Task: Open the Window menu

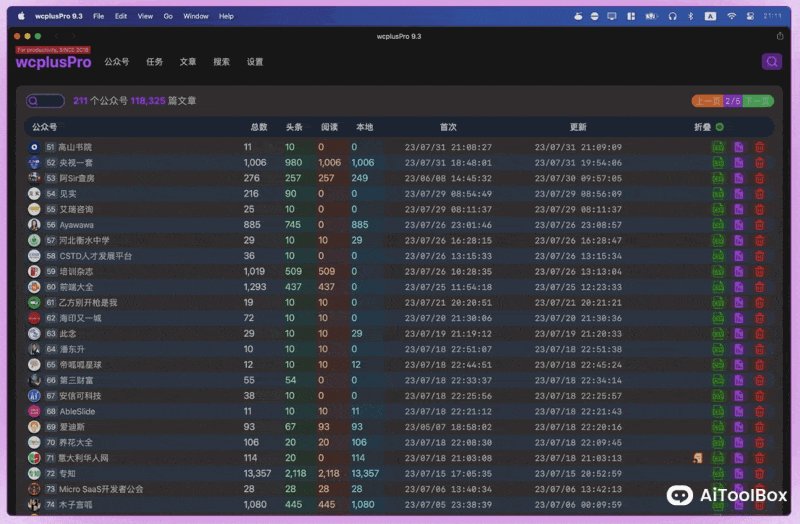Action: (x=196, y=16)
